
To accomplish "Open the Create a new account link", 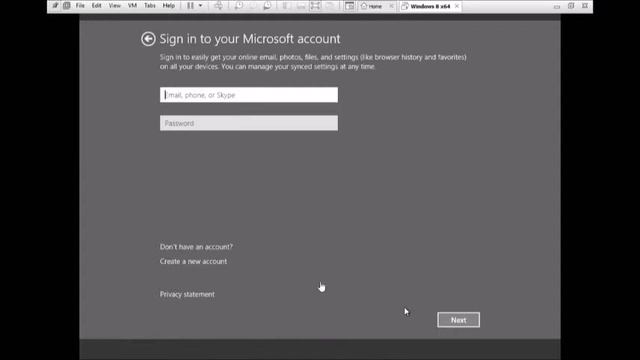I will coord(193,261).
